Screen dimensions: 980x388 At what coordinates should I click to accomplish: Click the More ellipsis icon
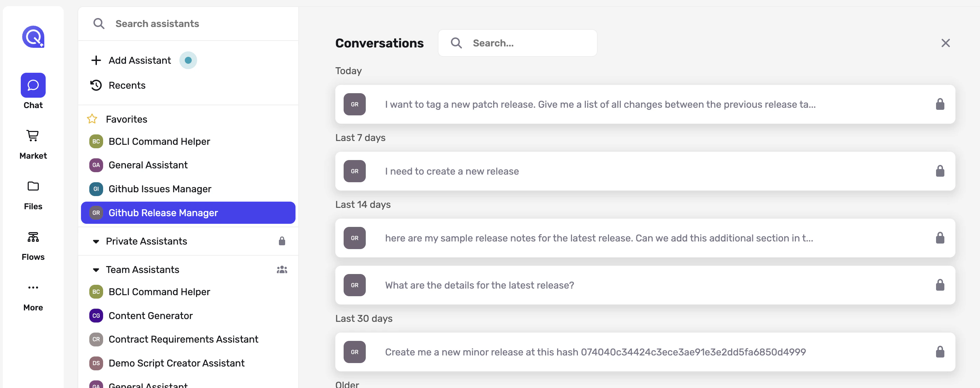click(33, 288)
